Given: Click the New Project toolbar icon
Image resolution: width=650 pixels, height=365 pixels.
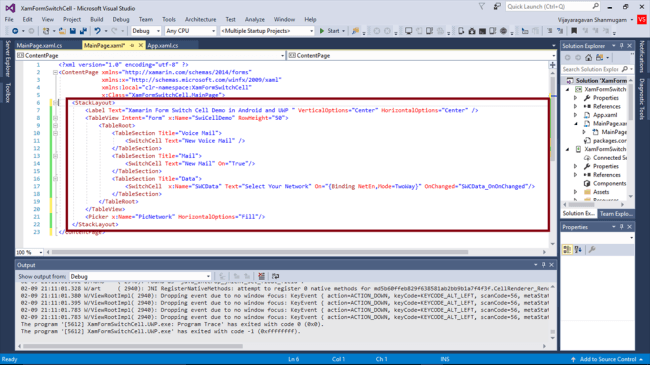Looking at the screenshot, I should [x=46, y=31].
